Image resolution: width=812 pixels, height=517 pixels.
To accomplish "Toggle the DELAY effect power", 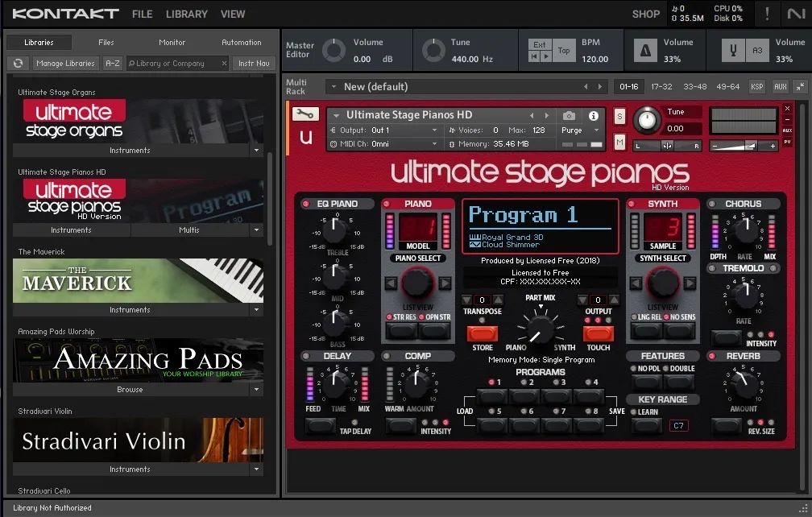I will pos(305,356).
